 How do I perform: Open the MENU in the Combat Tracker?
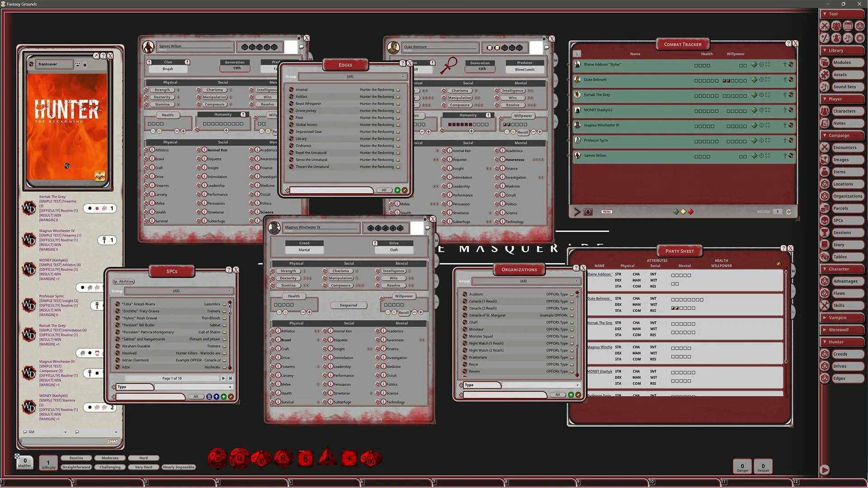tap(607, 211)
